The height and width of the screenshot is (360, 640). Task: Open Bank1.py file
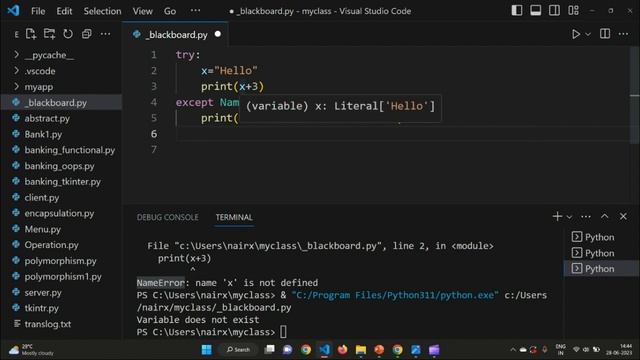point(61,134)
